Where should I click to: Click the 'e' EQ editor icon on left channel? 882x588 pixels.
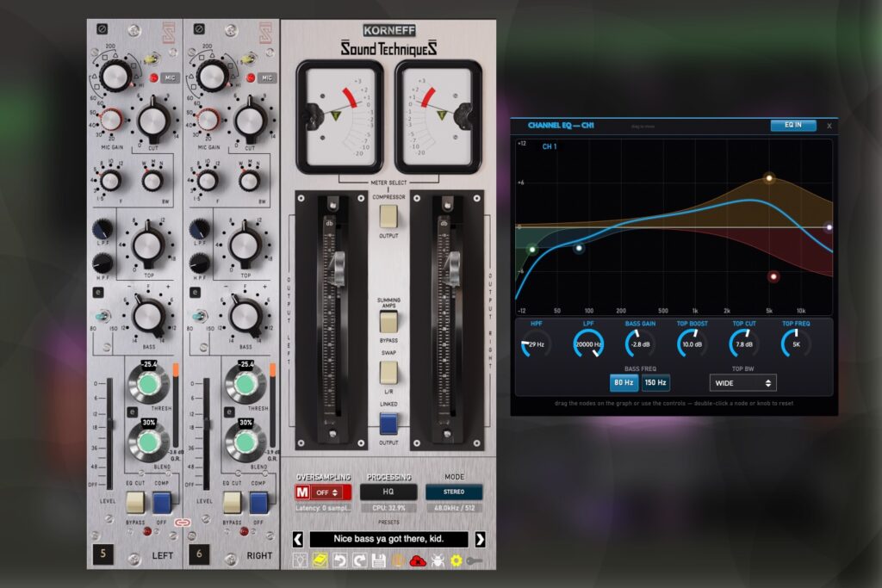point(98,293)
